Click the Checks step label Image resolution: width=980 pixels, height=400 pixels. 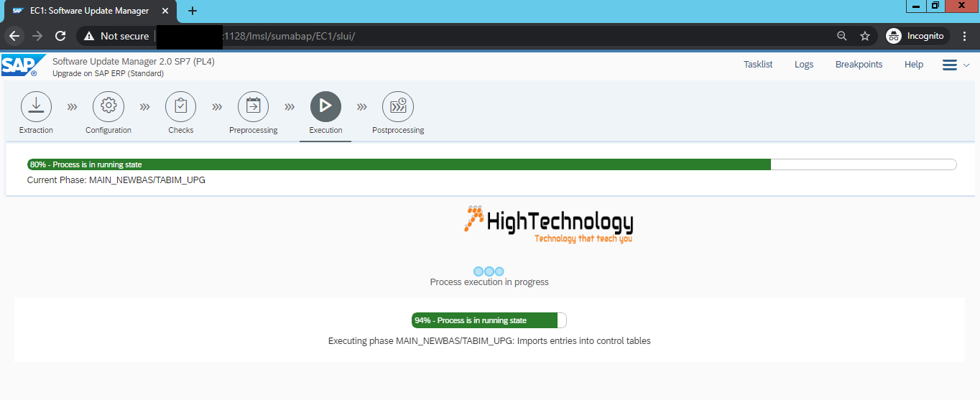181,130
